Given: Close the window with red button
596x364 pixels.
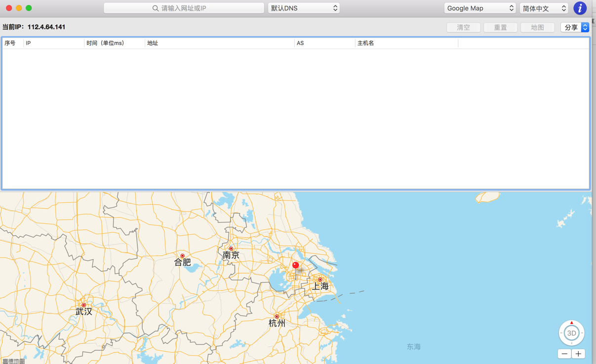Looking at the screenshot, I should pos(9,8).
